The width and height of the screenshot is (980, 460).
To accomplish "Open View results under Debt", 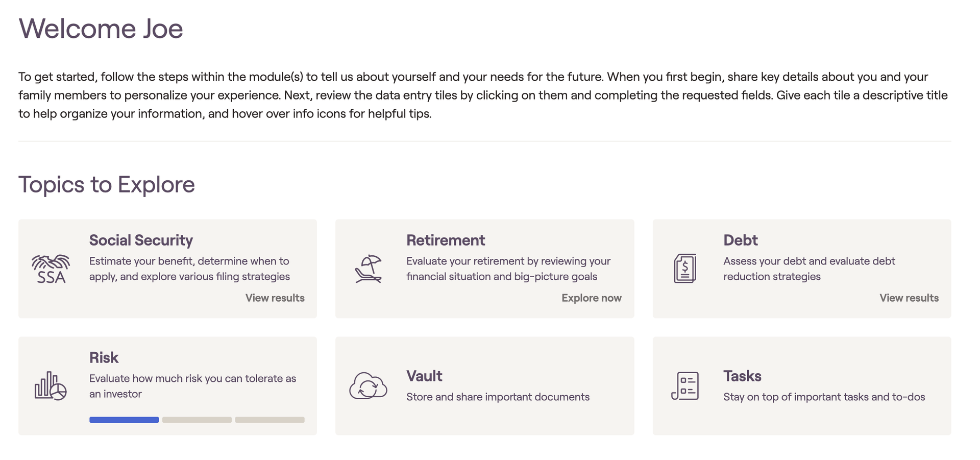I will coord(909,298).
